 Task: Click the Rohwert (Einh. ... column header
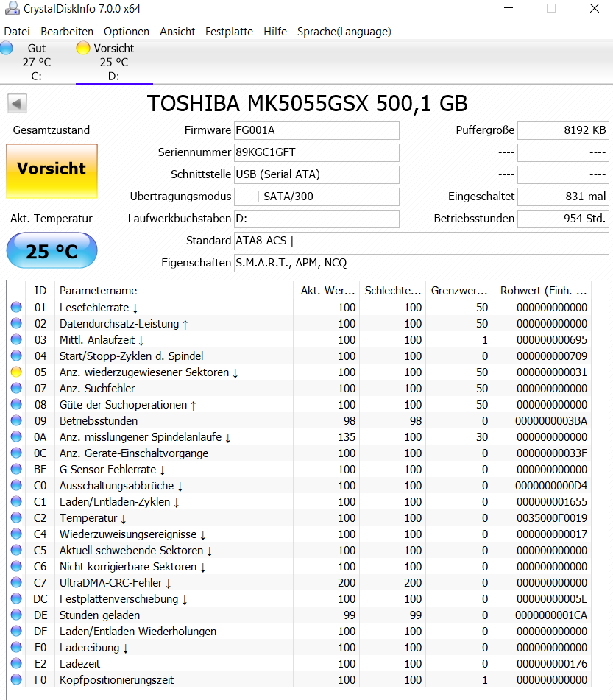542,291
